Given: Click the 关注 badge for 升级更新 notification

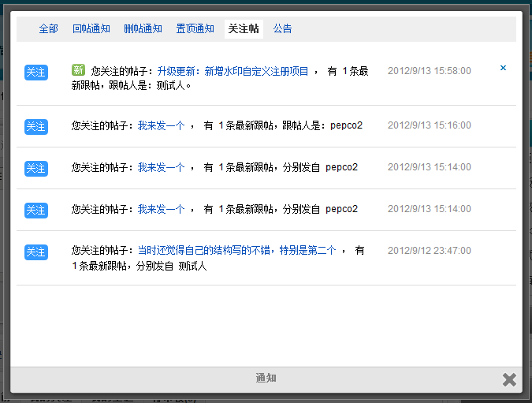Looking at the screenshot, I should 36,73.
